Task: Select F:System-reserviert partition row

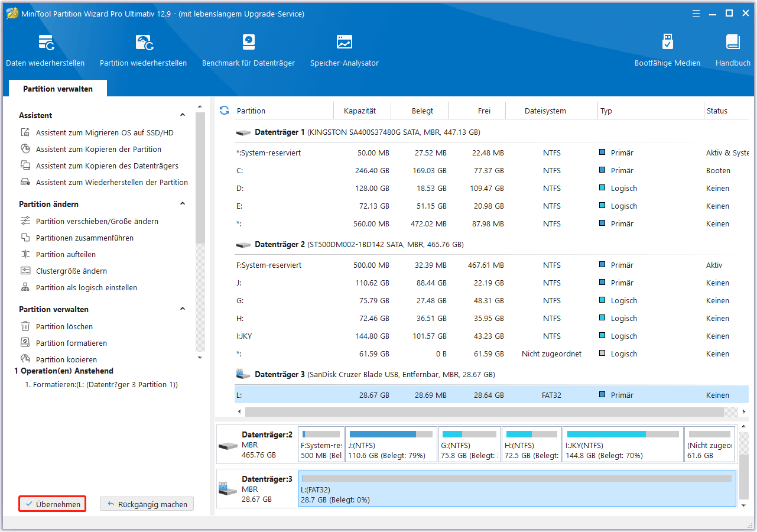Action: point(492,265)
